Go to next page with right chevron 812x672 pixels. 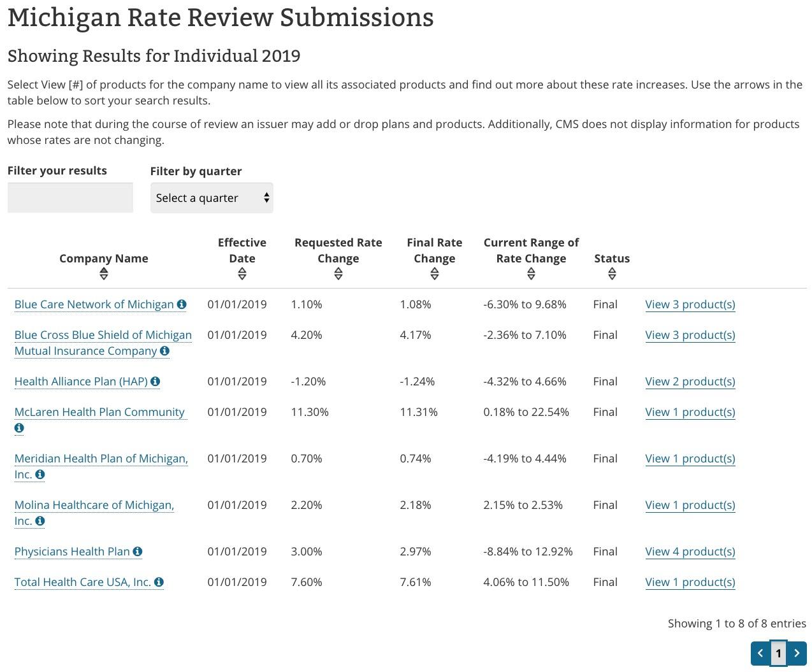[797, 653]
